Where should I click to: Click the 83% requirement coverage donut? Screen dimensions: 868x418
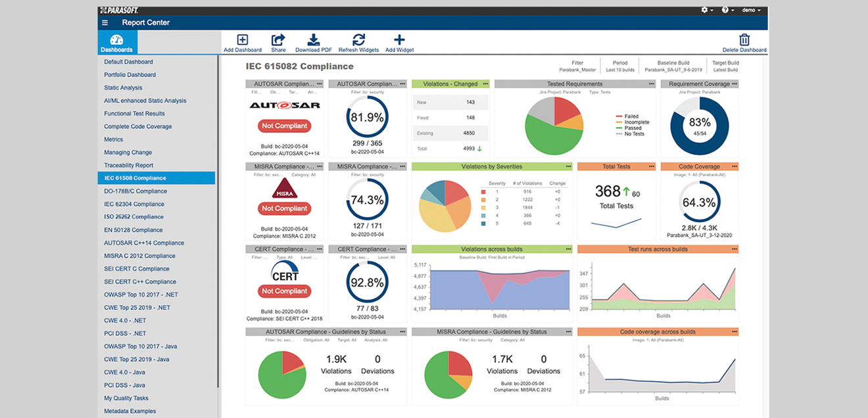pos(699,126)
